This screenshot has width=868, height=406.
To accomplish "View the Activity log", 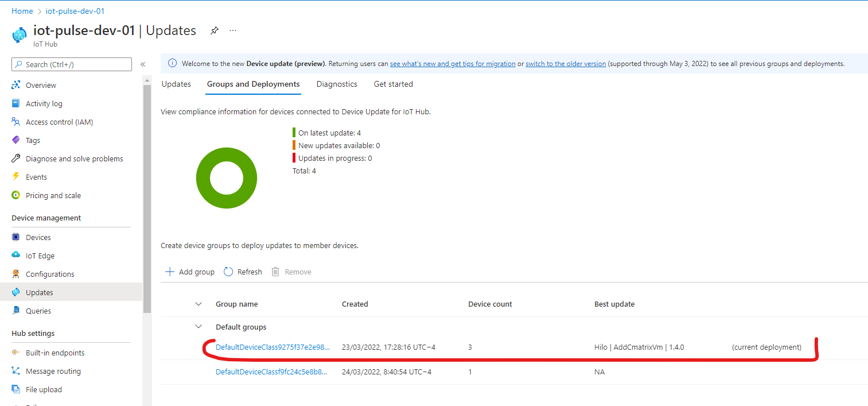I will point(43,103).
